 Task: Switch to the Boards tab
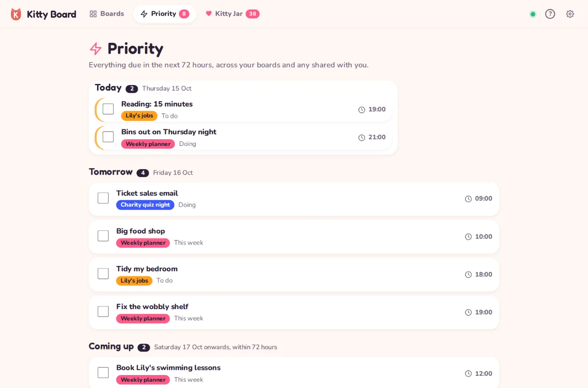point(107,14)
